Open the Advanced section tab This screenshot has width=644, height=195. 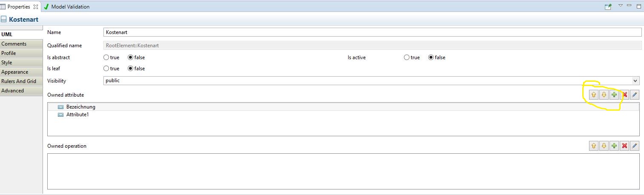21,91
